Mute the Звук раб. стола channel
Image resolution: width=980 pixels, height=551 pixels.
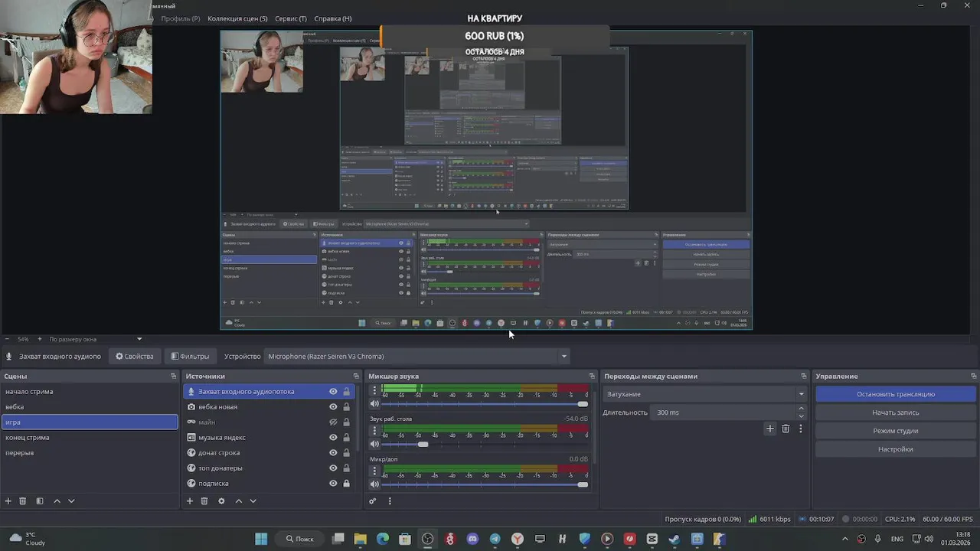pyautogui.click(x=374, y=444)
